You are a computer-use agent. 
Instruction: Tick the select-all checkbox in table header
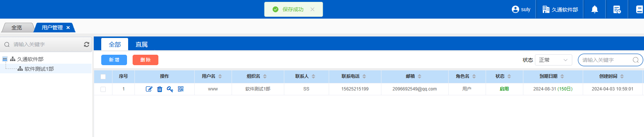[103, 77]
